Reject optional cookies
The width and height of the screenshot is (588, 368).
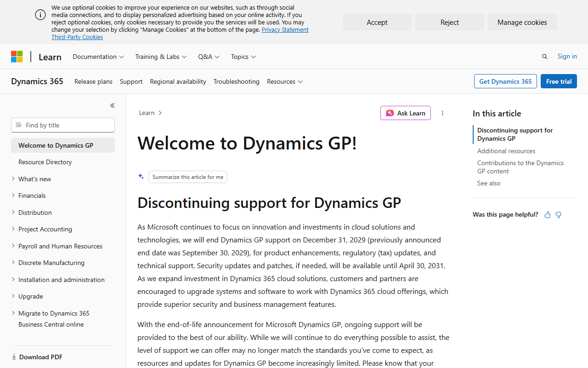point(450,22)
